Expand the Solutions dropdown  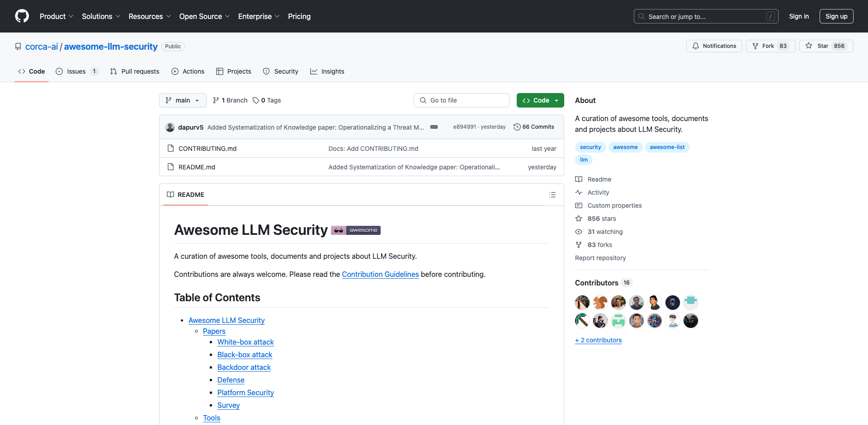pyautogui.click(x=101, y=16)
